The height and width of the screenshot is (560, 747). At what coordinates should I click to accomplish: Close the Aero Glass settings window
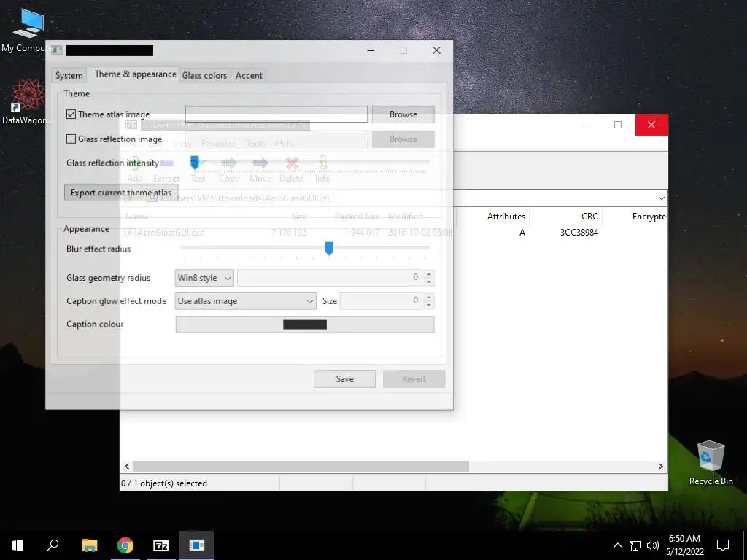436,50
